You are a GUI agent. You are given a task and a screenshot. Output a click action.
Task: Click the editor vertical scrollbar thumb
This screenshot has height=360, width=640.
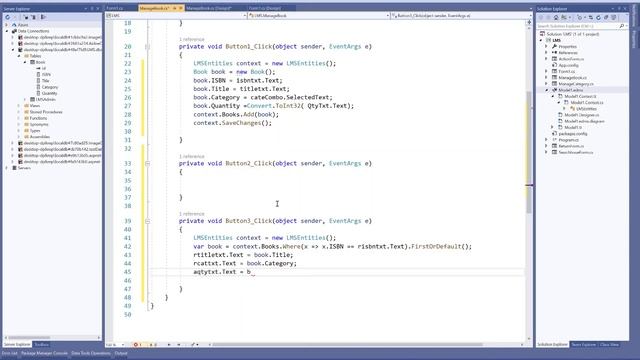click(x=529, y=152)
